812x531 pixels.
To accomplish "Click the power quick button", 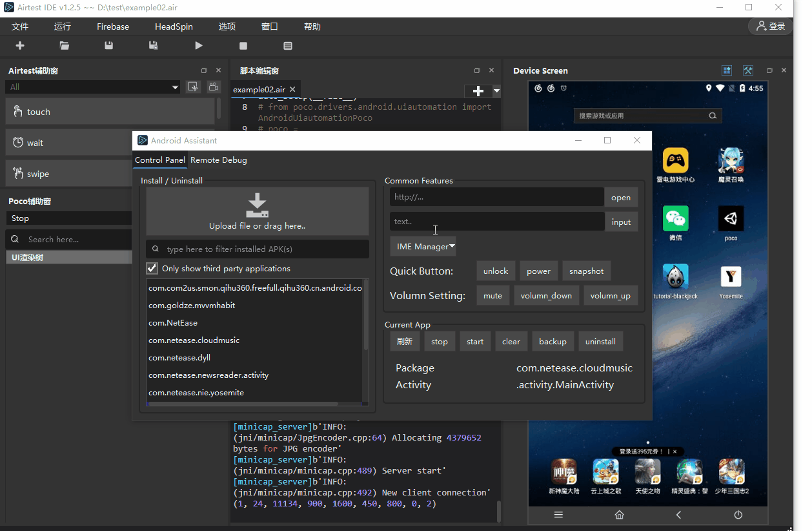I will (538, 271).
